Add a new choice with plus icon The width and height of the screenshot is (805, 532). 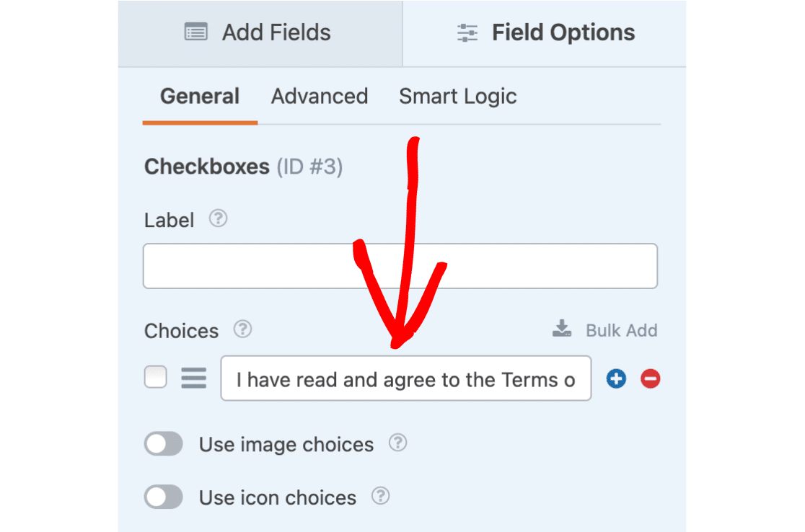pos(616,378)
